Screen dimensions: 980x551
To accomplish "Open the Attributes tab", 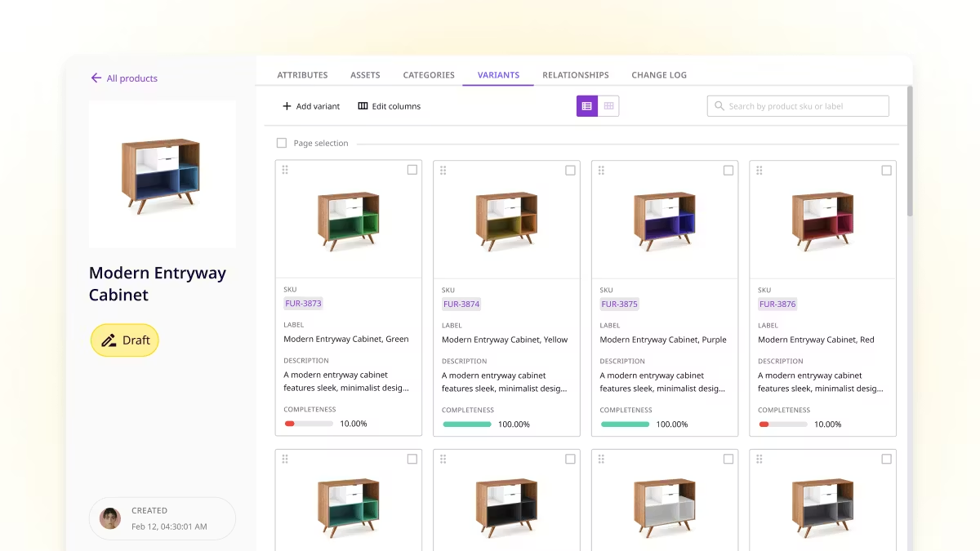I will coord(302,75).
